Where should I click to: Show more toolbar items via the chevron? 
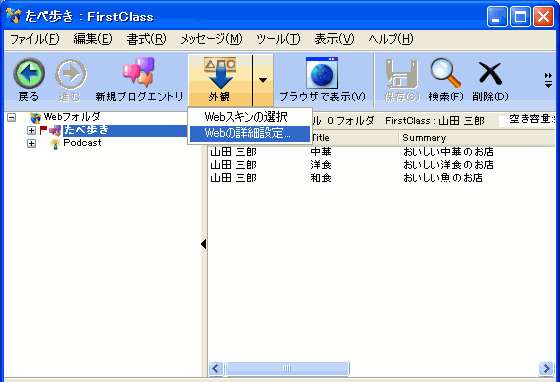pos(548,80)
